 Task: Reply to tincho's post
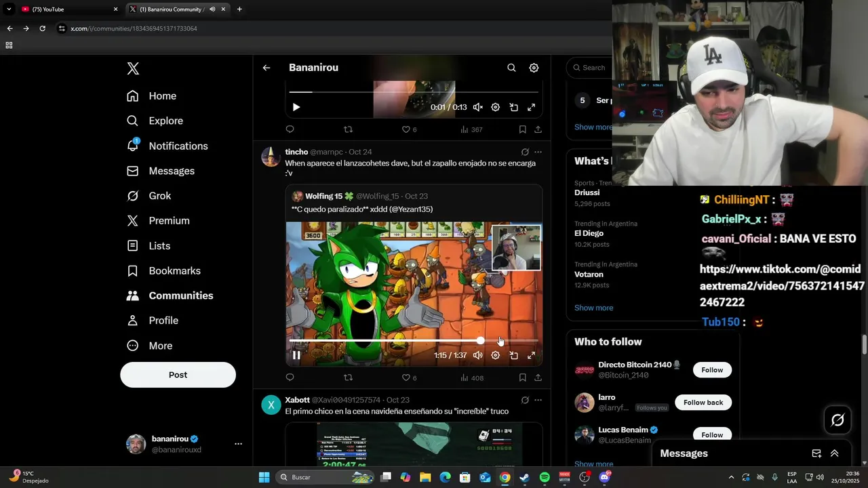[x=290, y=378]
